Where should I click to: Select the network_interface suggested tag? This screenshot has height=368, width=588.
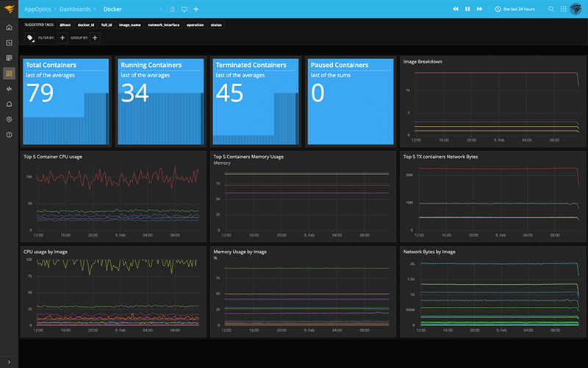[x=163, y=25]
